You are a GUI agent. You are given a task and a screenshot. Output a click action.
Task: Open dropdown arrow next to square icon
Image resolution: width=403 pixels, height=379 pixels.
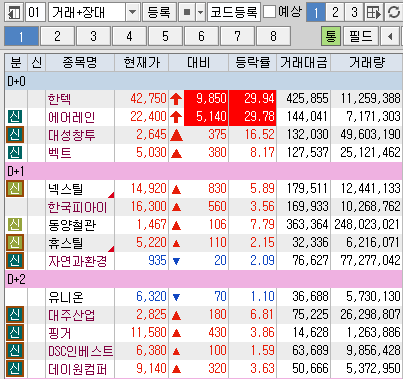(200, 12)
